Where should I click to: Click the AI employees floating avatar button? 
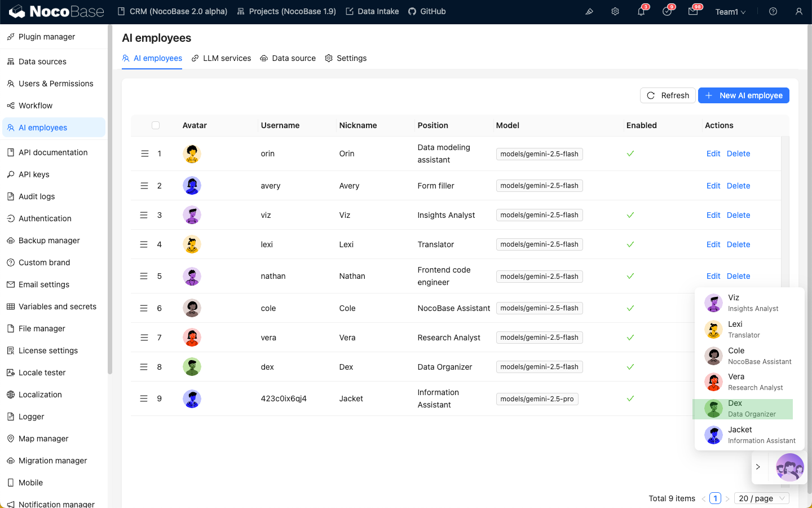pos(789,467)
